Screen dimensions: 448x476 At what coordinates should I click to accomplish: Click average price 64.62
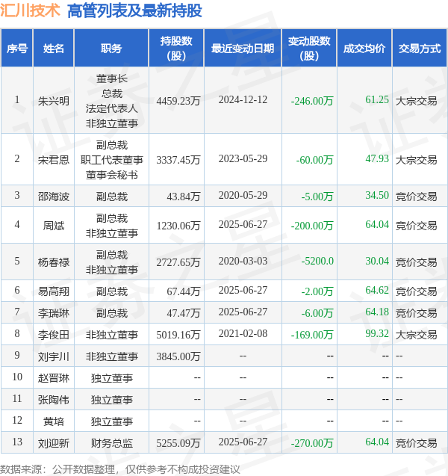point(377,290)
